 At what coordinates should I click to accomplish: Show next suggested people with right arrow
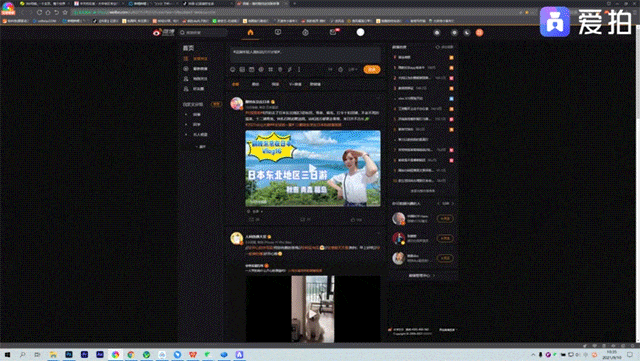click(x=453, y=203)
